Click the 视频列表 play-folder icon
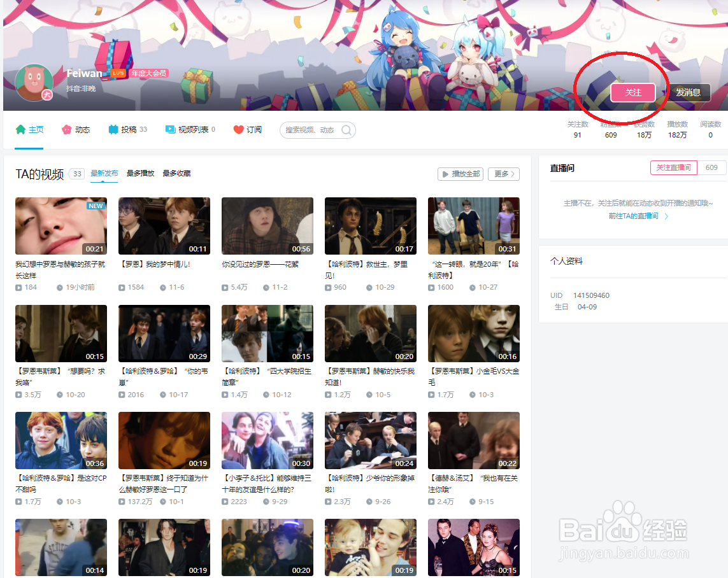This screenshot has width=728, height=578. pyautogui.click(x=171, y=129)
